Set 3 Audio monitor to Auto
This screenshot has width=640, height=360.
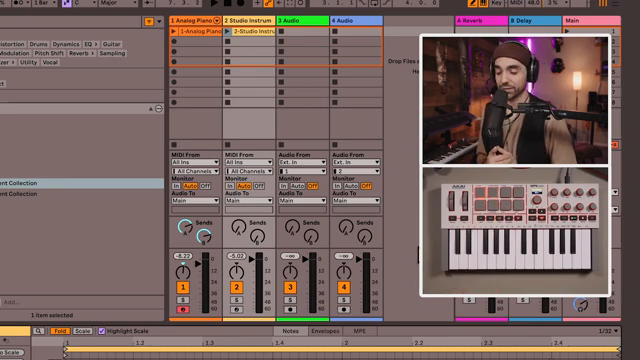(x=298, y=186)
